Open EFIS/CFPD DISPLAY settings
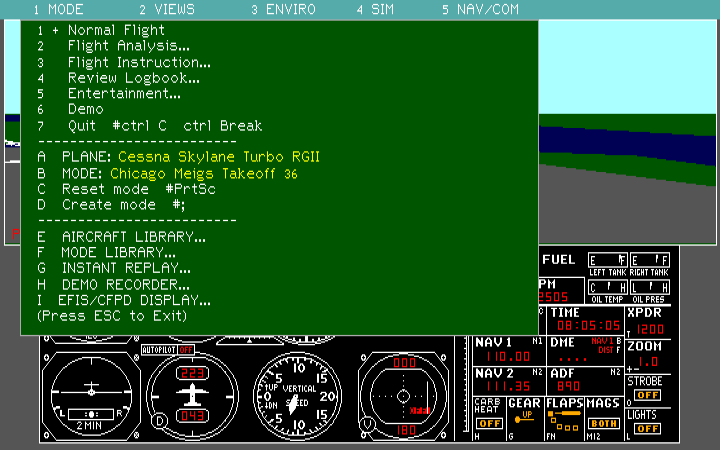This screenshot has height=450, width=720. [x=124, y=300]
